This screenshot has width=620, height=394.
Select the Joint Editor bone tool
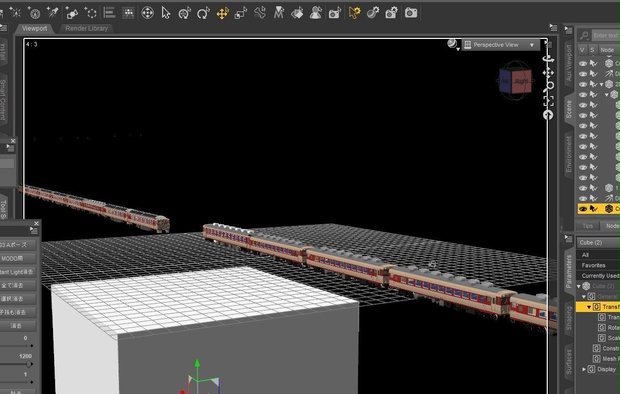(x=260, y=13)
